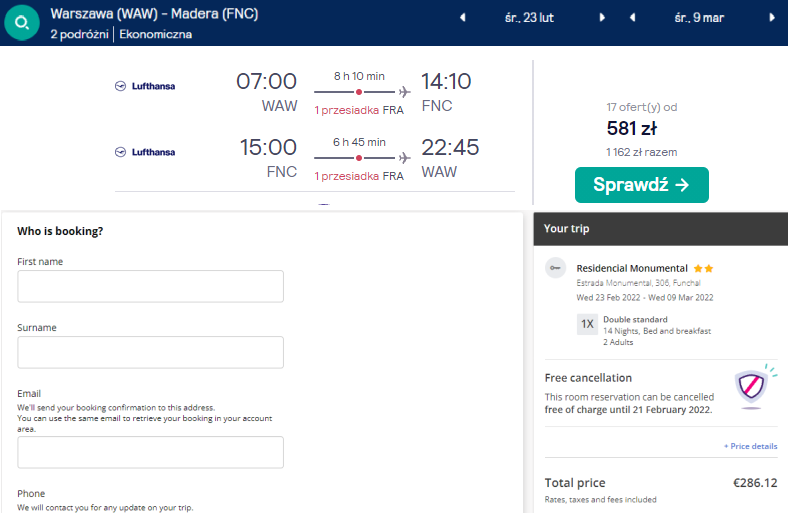Click the First name input field
Viewport: 788px width, 519px height.
click(x=150, y=286)
